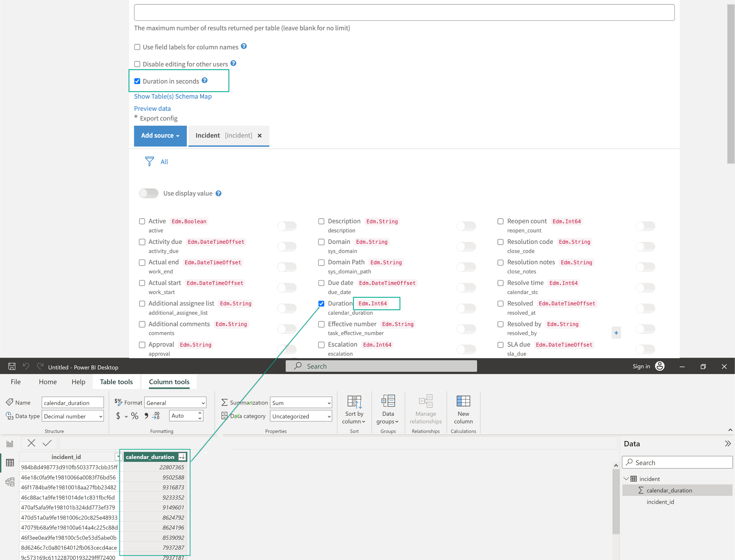Click the Save icon in Power BI title bar
Image resolution: width=735 pixels, height=560 pixels.
coord(12,366)
